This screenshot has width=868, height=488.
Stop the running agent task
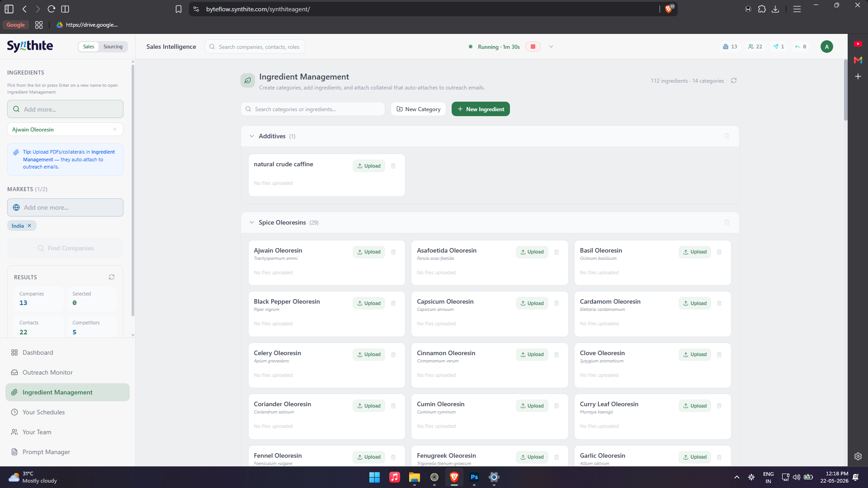[x=533, y=47]
